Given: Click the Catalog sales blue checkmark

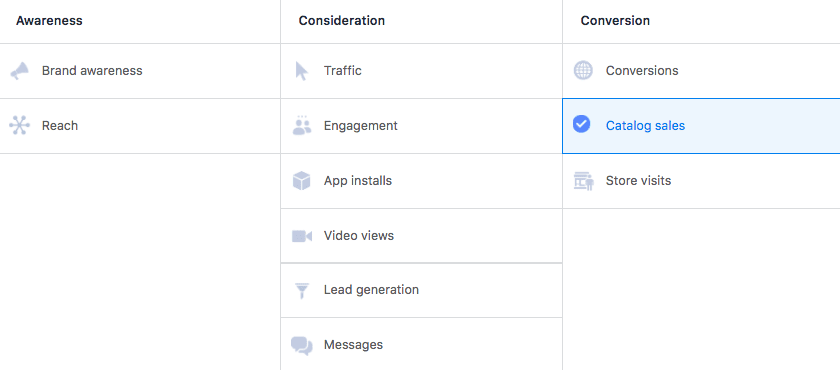Looking at the screenshot, I should 581,125.
